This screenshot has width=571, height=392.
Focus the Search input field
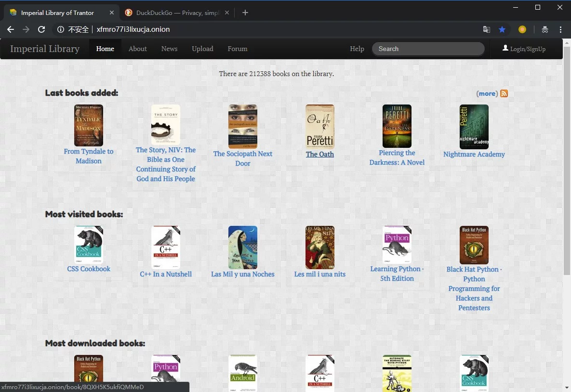coord(428,49)
